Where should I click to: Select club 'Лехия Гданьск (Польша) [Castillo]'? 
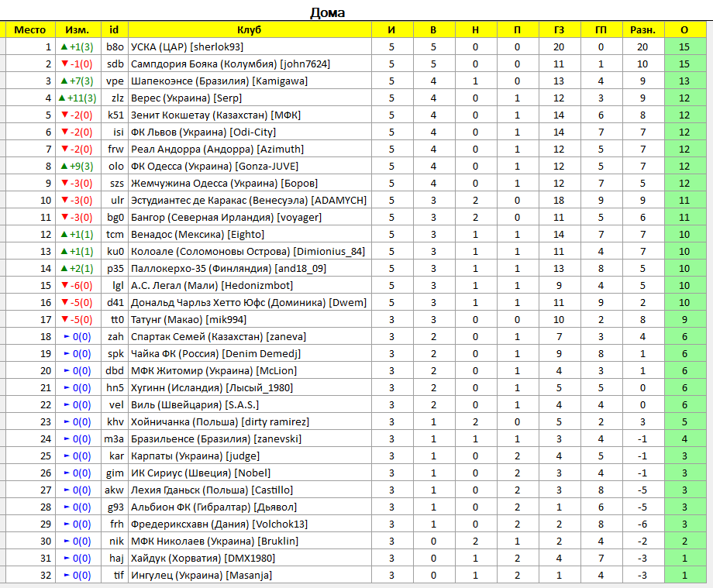[x=212, y=490]
